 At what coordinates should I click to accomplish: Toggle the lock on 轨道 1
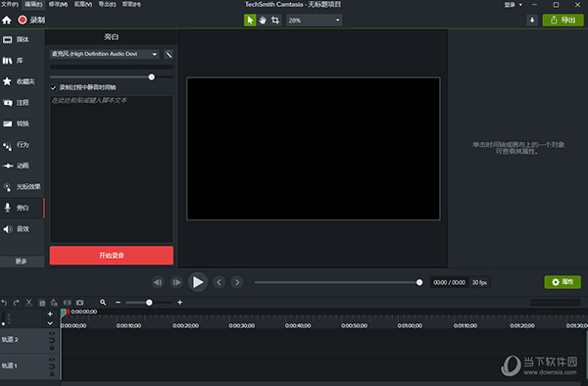[52, 374]
